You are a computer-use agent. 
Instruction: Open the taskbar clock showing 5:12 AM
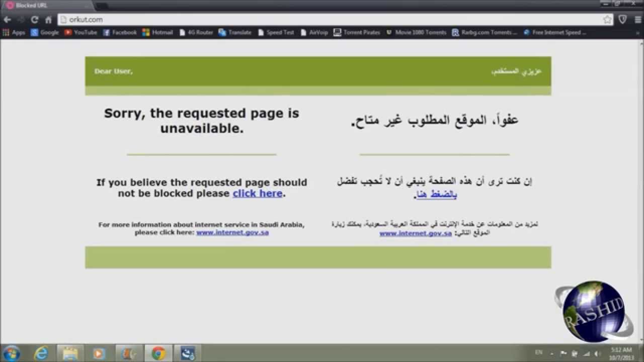coord(622,353)
